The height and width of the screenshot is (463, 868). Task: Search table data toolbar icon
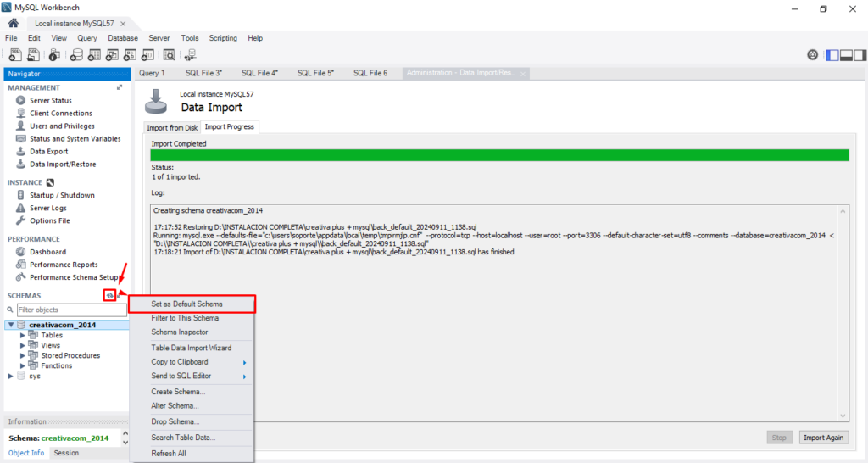[169, 55]
